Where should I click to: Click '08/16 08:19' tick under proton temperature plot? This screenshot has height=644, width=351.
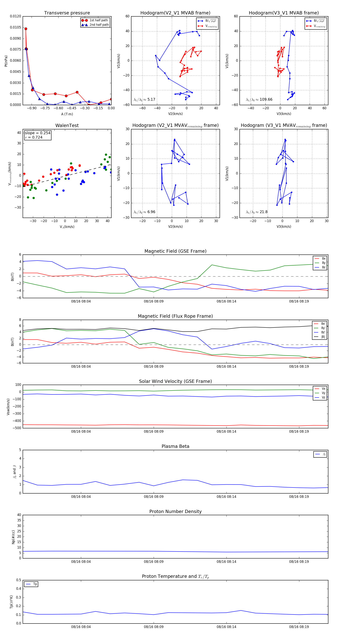tap(299, 627)
